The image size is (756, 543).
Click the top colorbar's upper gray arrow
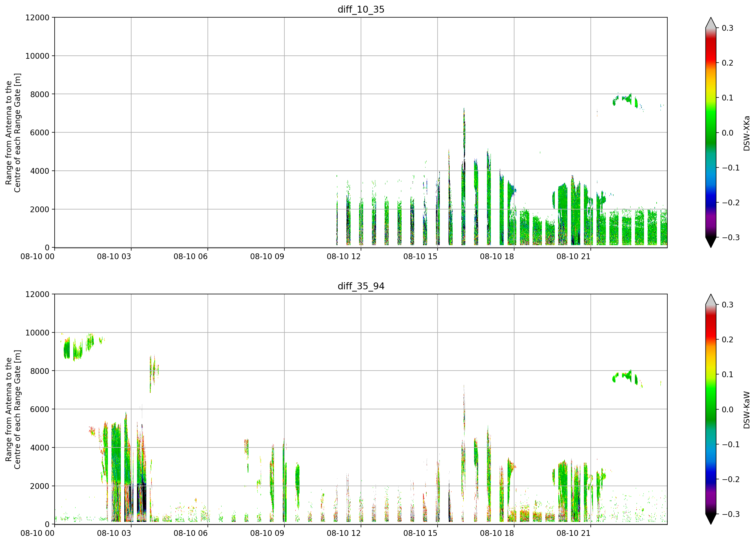711,23
